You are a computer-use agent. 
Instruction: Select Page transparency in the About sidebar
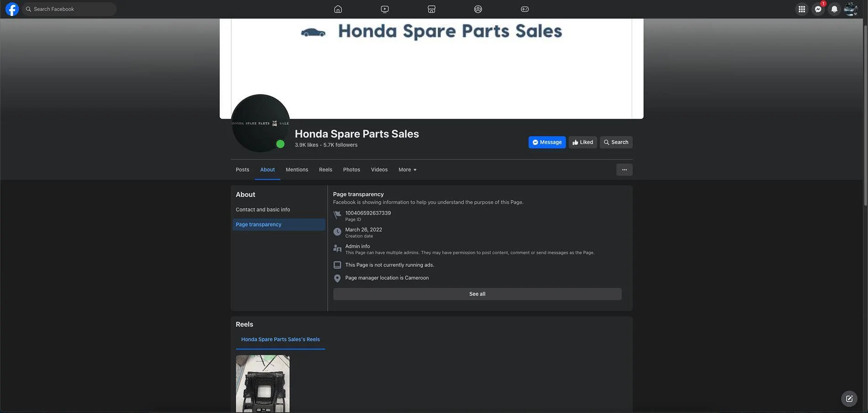(259, 224)
